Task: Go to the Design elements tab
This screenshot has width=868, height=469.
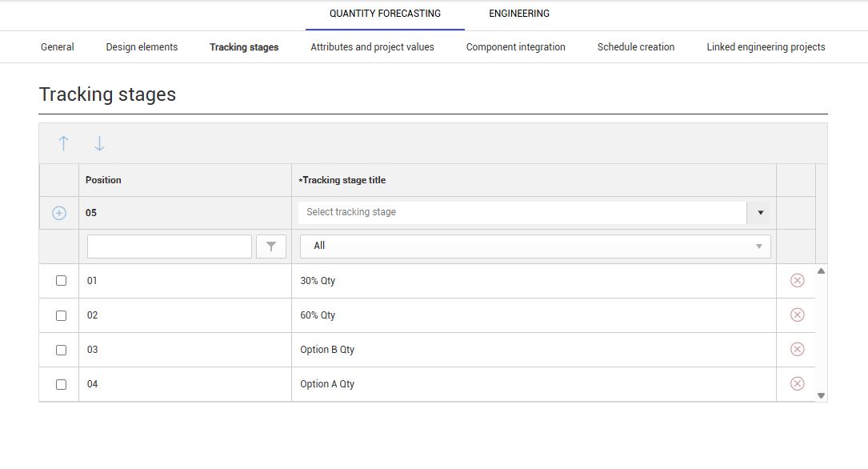Action: 142,47
